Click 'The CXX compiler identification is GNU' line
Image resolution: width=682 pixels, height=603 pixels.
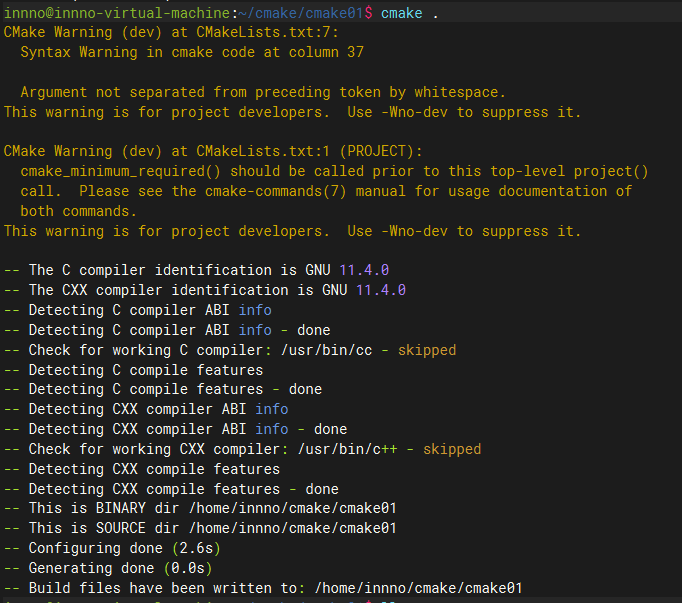[x=204, y=290]
